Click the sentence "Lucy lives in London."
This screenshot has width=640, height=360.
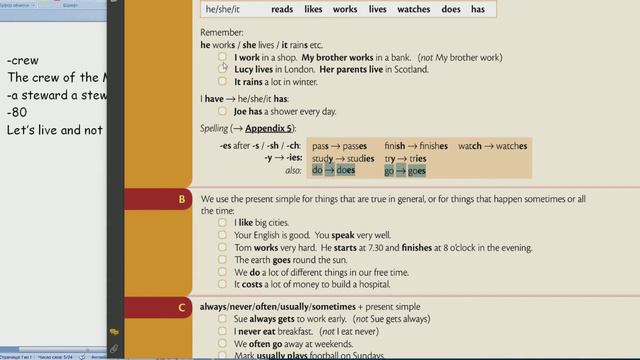pyautogui.click(x=274, y=70)
